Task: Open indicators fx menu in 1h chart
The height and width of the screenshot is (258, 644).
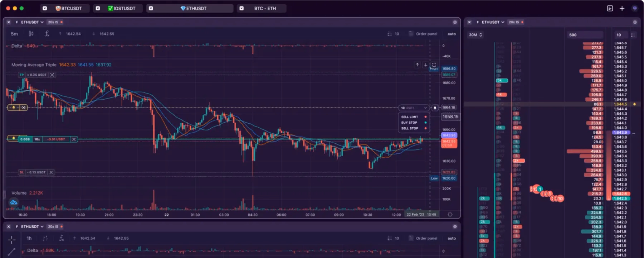Action: pyautogui.click(x=61, y=238)
